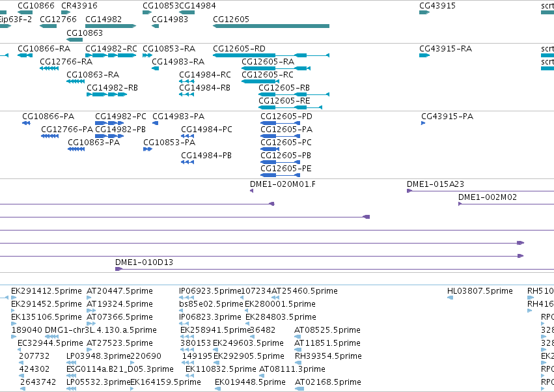
Task: Click the CR43916 gene label
Action: pos(79,6)
